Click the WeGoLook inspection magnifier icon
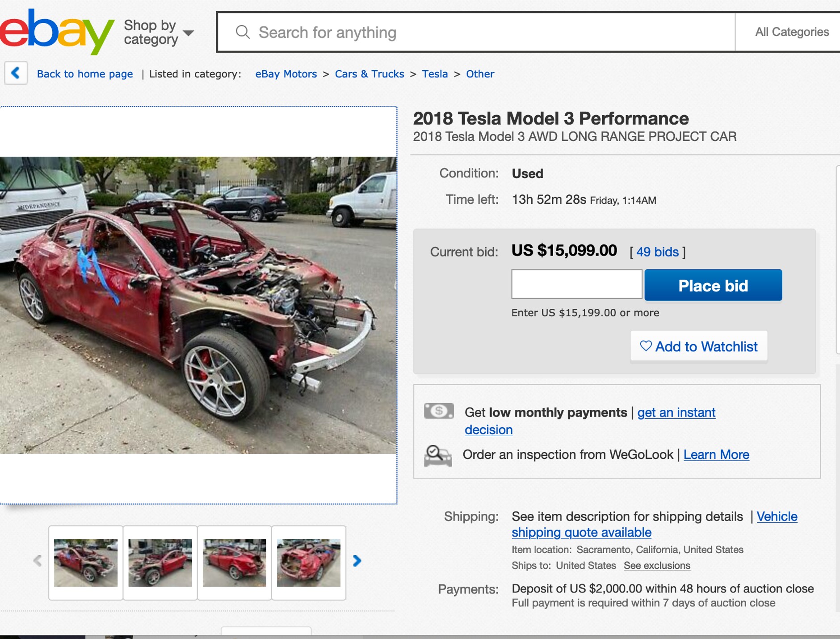The height and width of the screenshot is (639, 840). [438, 454]
